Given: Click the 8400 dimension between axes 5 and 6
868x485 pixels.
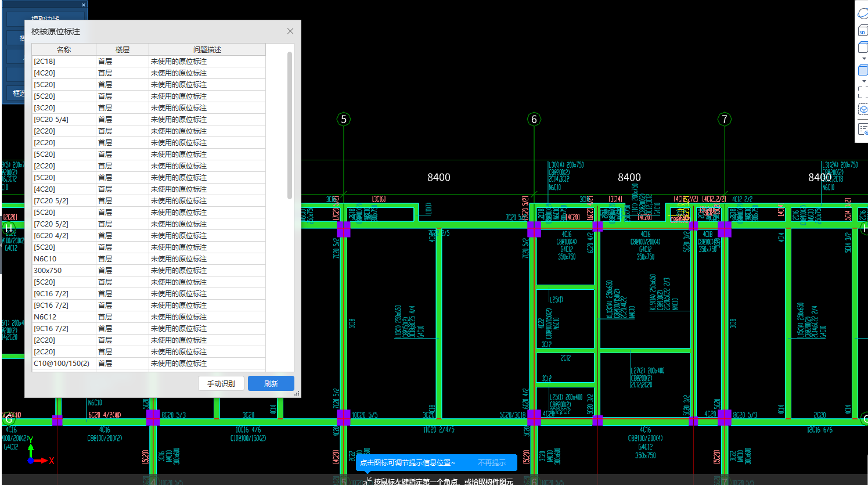Looking at the screenshot, I should click(439, 177).
